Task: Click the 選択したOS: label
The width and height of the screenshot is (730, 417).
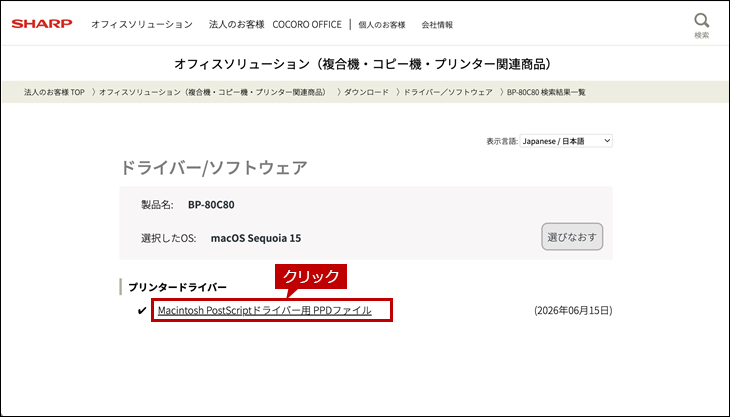Action: click(169, 238)
